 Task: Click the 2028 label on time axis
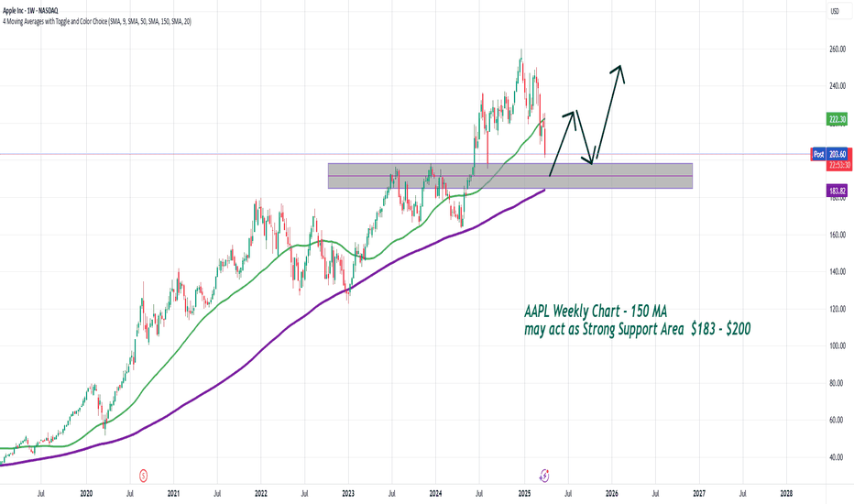[x=786, y=494]
